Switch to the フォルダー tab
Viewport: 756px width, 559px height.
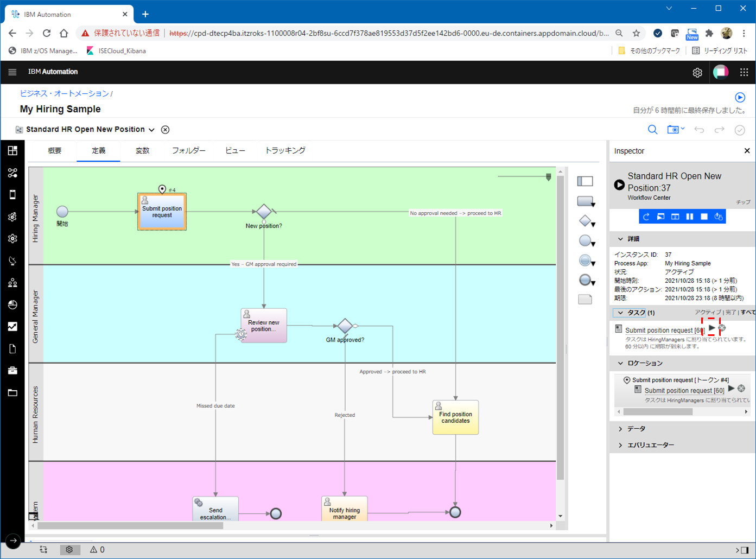click(x=189, y=150)
